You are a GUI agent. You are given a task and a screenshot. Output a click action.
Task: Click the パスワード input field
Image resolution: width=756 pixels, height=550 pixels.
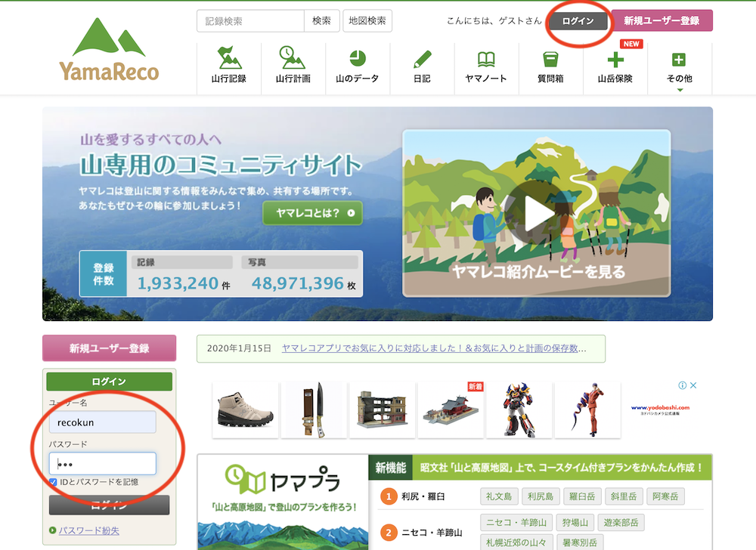click(x=102, y=464)
